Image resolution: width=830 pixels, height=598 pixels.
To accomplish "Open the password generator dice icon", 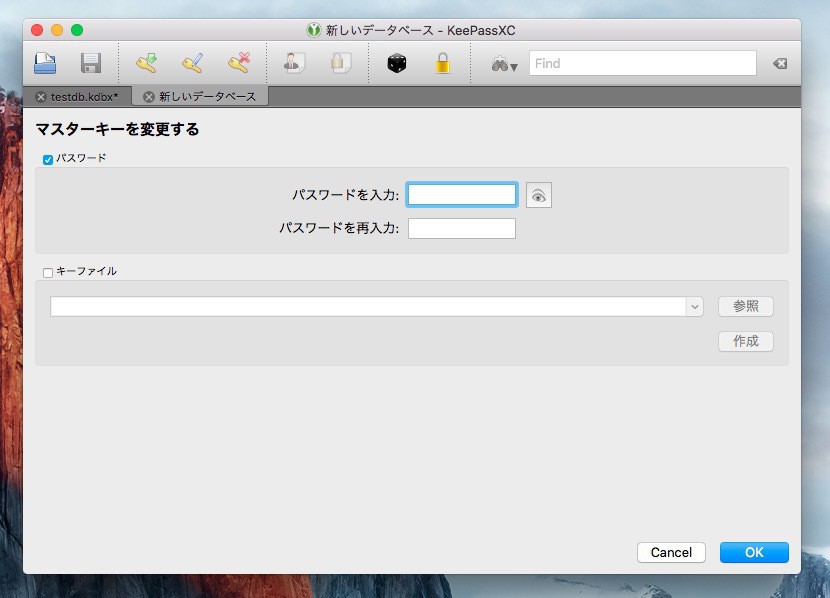I will [x=397, y=64].
